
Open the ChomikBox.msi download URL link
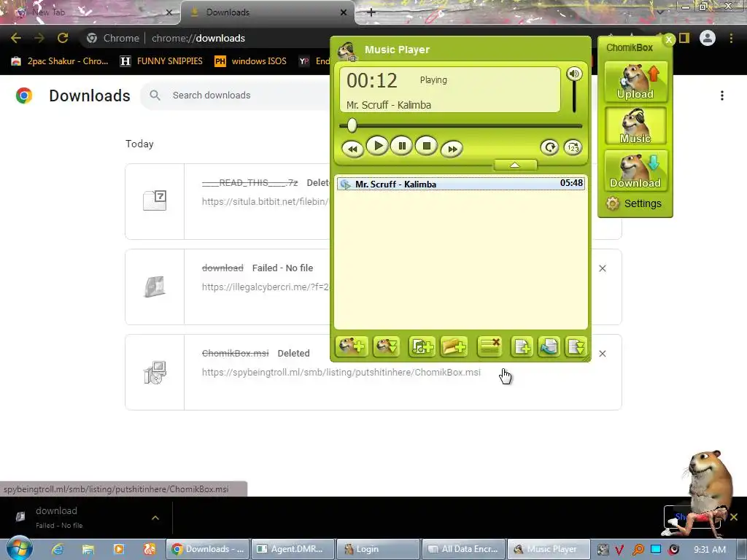click(x=341, y=373)
